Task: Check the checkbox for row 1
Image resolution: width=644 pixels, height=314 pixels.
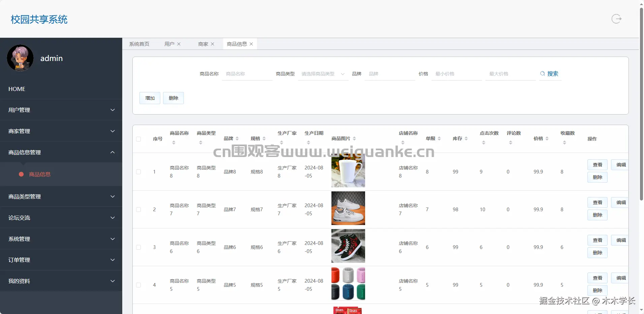Action: coord(138,171)
